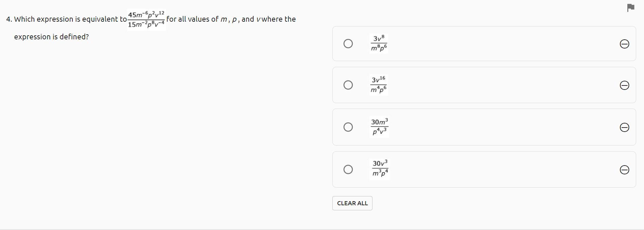Click the question number 4 label
Image resolution: width=644 pixels, height=230 pixels.
[9, 19]
